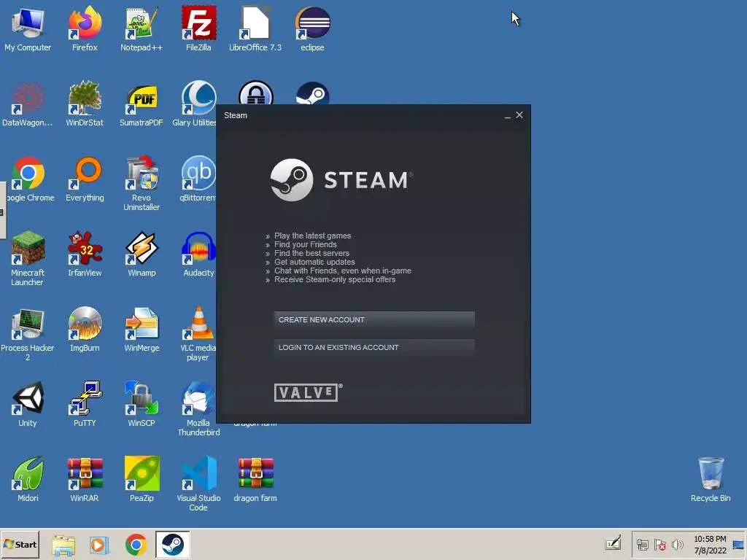Click the Steam taskbar button

172,544
